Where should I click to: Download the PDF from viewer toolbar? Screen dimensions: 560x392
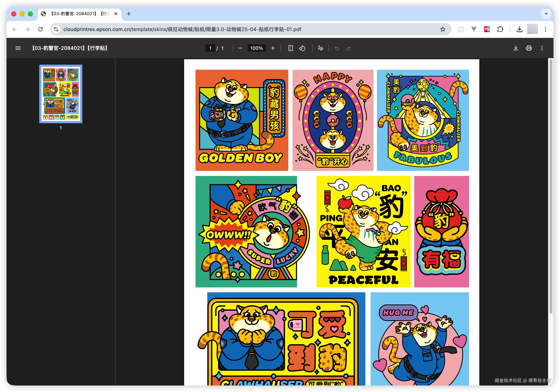(516, 48)
